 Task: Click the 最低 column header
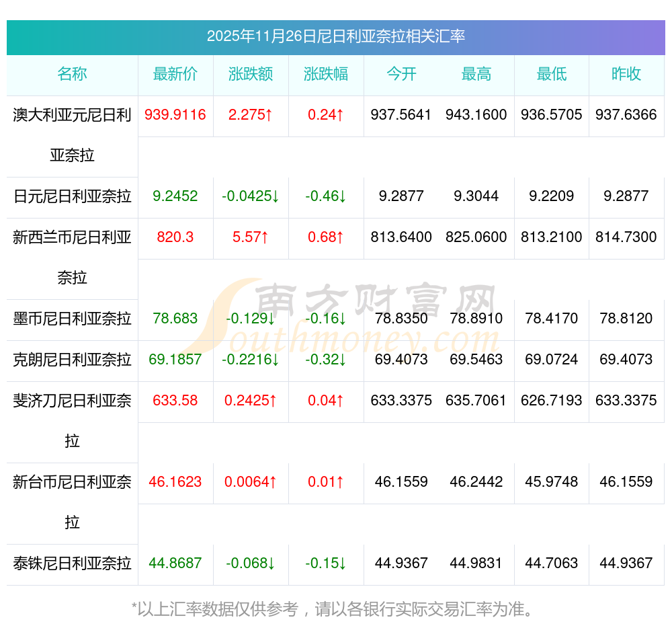[552, 74]
